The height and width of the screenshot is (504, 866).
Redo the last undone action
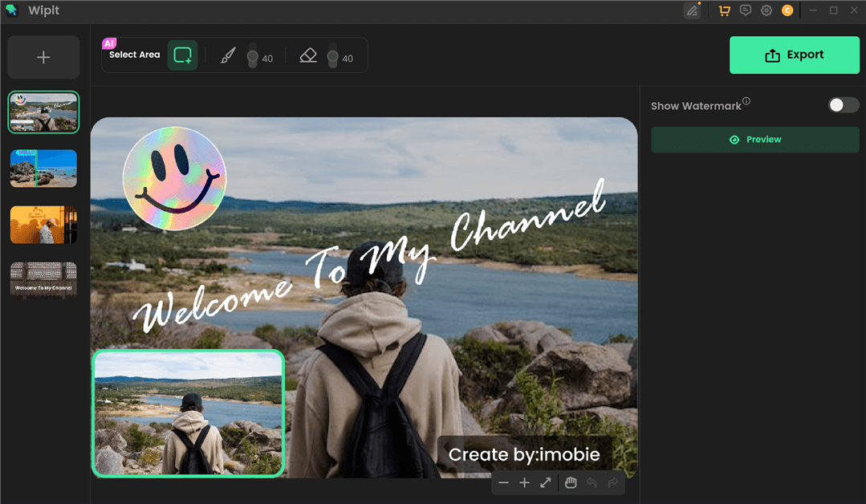[x=612, y=482]
